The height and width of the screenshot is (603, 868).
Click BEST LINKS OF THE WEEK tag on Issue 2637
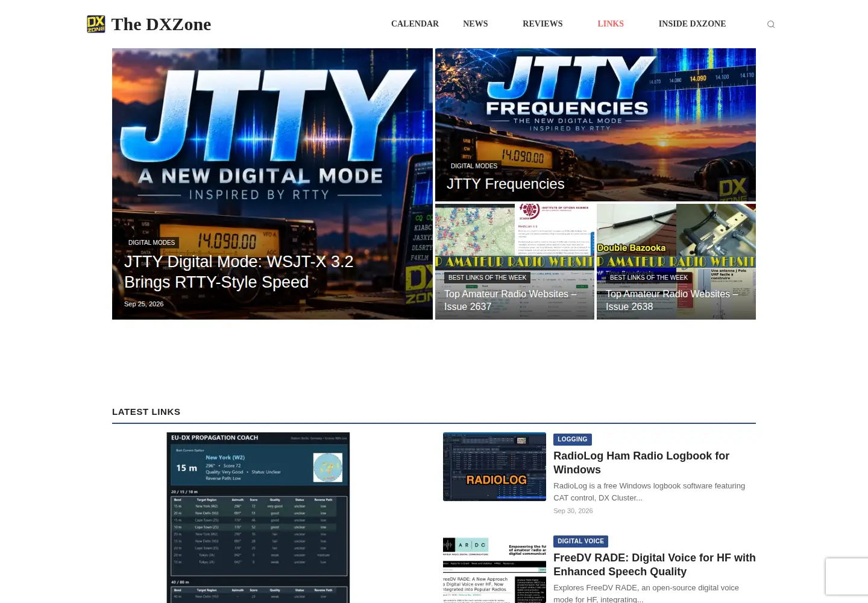pyautogui.click(x=487, y=277)
